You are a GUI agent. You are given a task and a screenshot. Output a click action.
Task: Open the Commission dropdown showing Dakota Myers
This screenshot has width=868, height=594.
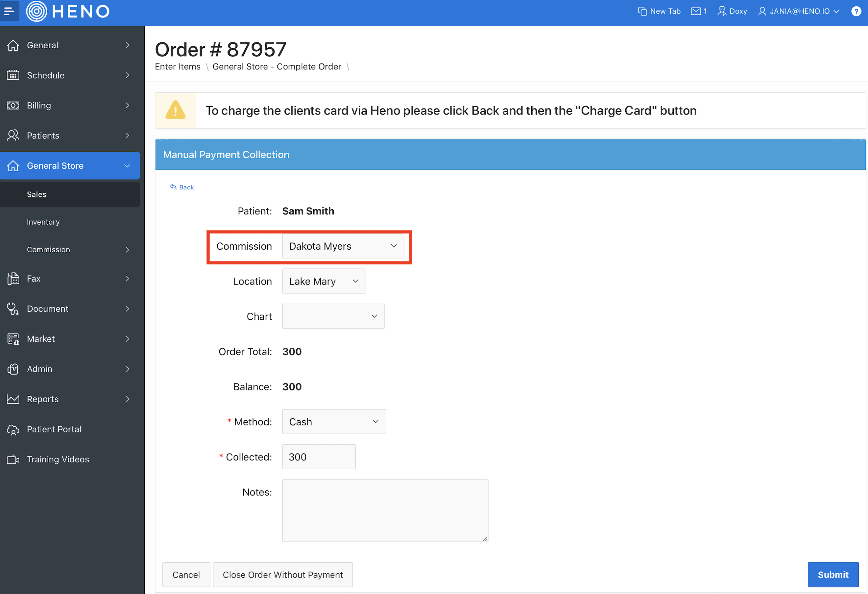[343, 246]
